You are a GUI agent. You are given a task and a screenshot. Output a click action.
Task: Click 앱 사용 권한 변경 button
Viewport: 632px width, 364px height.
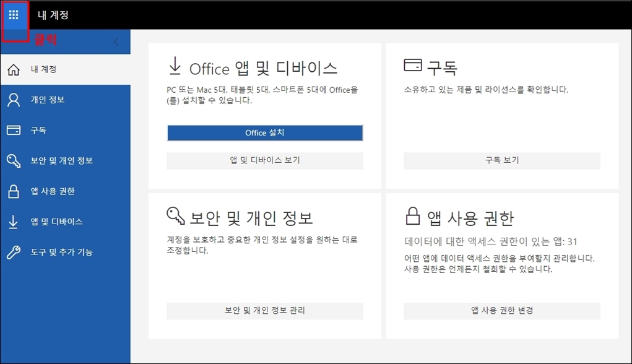502,311
